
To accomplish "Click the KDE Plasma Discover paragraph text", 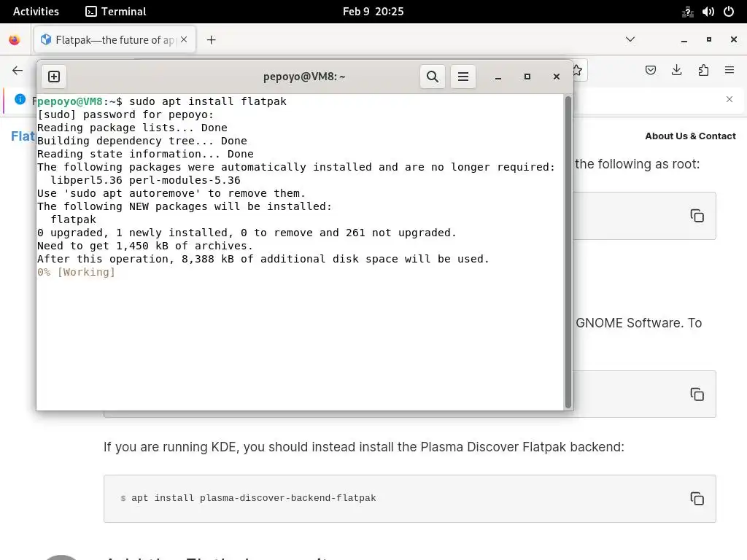I will 363,447.
